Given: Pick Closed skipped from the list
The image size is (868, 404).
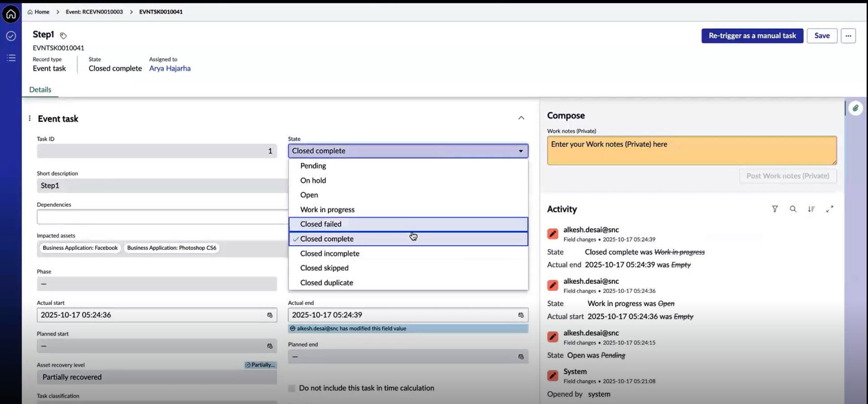Looking at the screenshot, I should (408, 268).
